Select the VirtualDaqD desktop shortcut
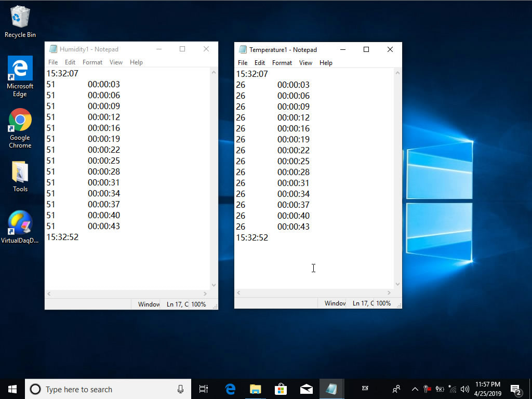Viewport: 532px width, 399px height. pos(20,227)
